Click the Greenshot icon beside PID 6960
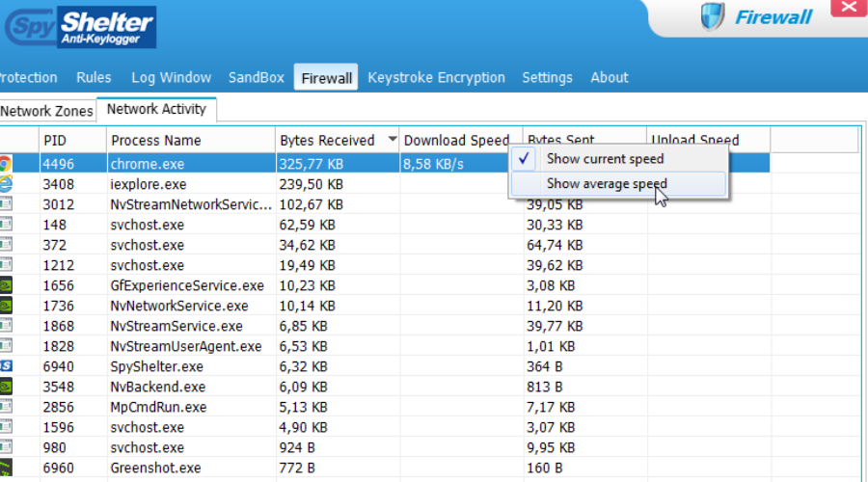 [x=6, y=468]
